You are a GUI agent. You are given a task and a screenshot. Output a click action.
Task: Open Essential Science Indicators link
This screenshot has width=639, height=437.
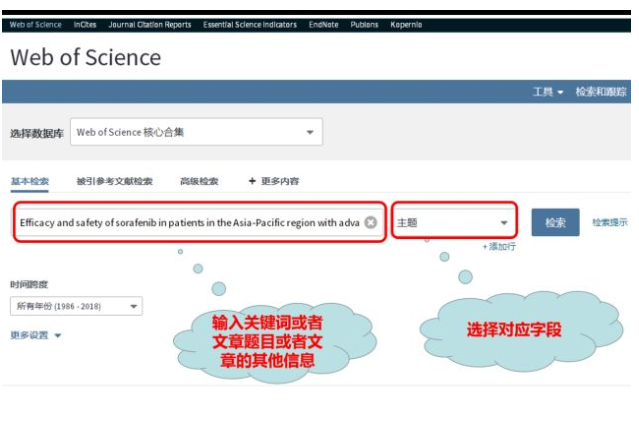point(250,24)
